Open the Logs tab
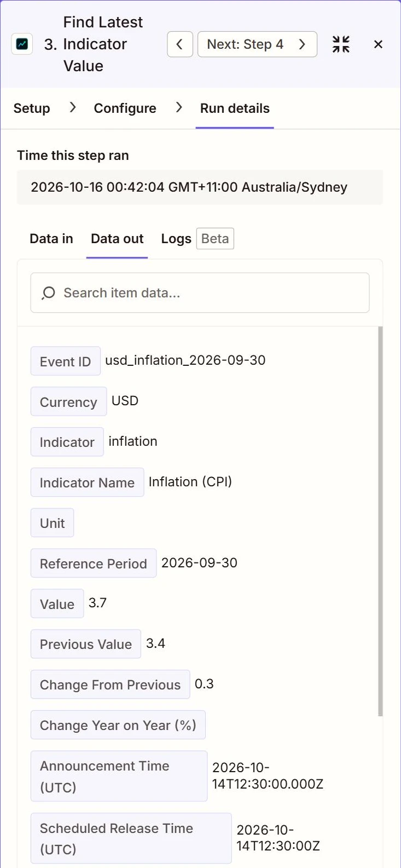This screenshot has width=401, height=868. click(176, 239)
